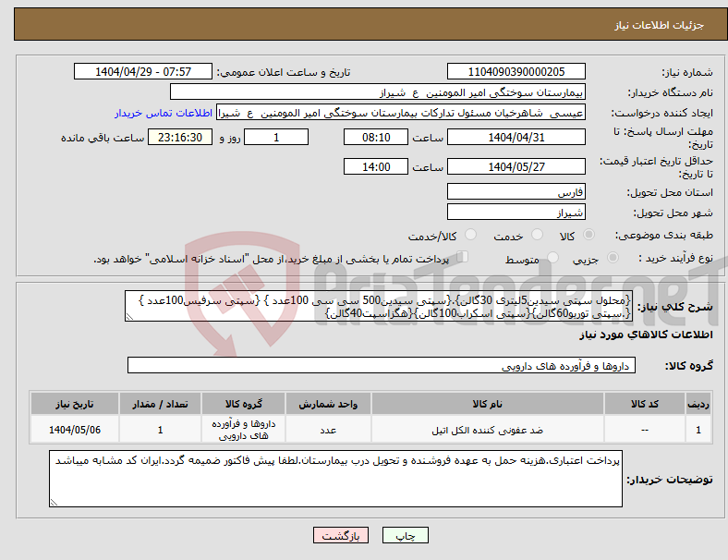Click the توضیحات خریدار notes textarea
728x560 pixels.
335,479
